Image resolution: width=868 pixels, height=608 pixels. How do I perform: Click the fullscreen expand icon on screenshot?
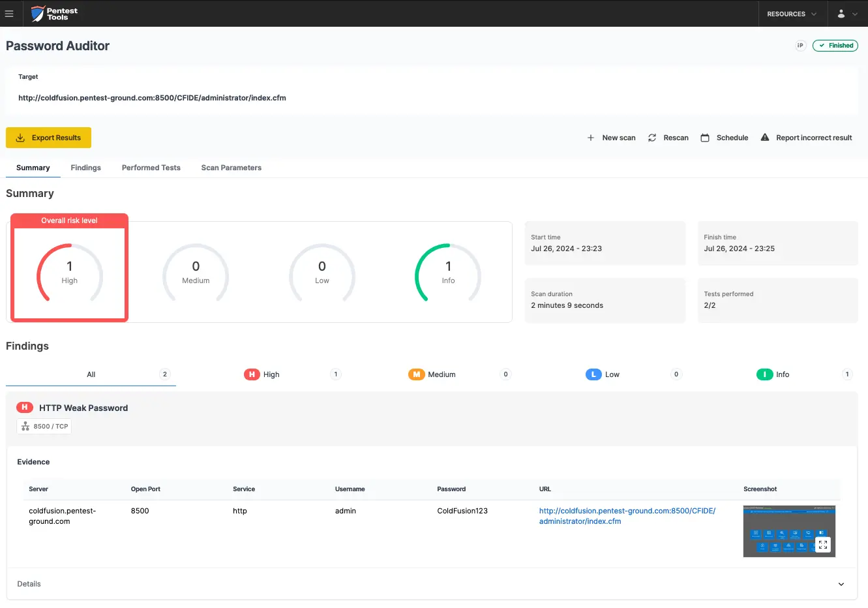pyautogui.click(x=823, y=545)
